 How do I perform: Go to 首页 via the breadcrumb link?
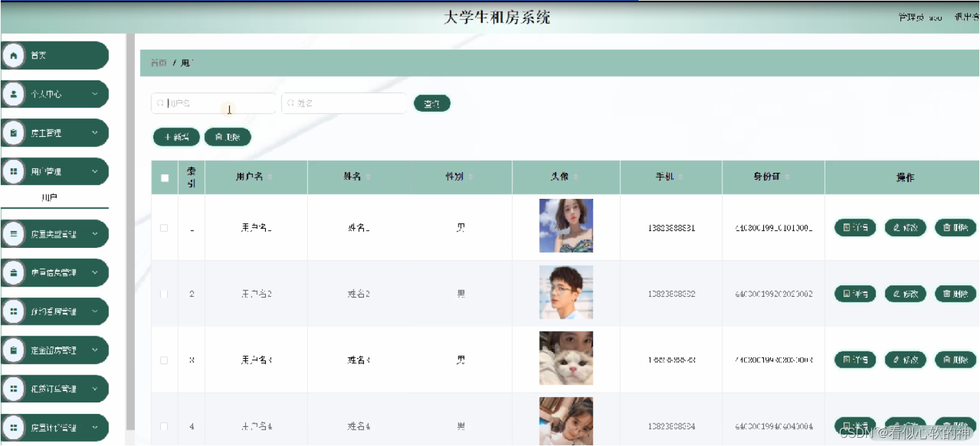point(159,63)
